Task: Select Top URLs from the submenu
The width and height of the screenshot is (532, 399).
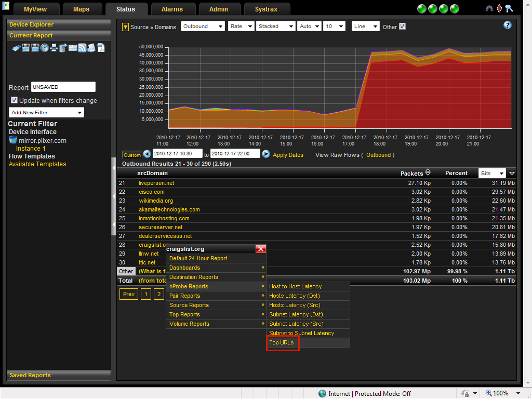Action: 282,343
